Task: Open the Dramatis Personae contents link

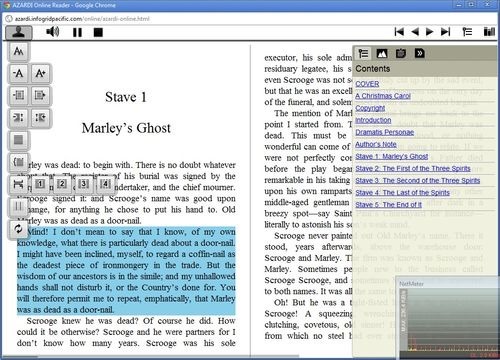Action: (x=385, y=132)
